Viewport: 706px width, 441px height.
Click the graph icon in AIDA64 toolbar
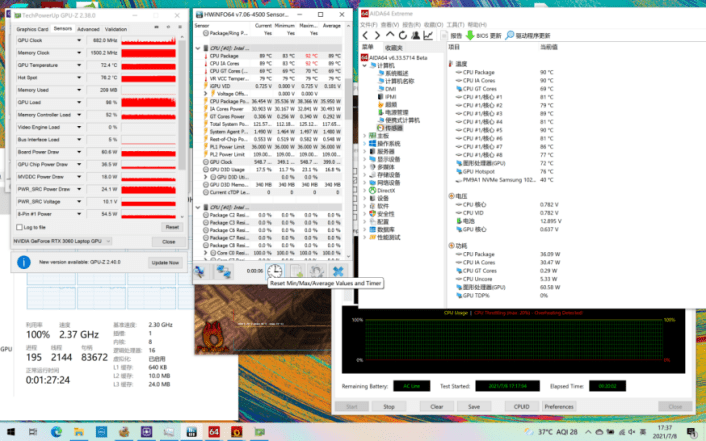click(428, 35)
